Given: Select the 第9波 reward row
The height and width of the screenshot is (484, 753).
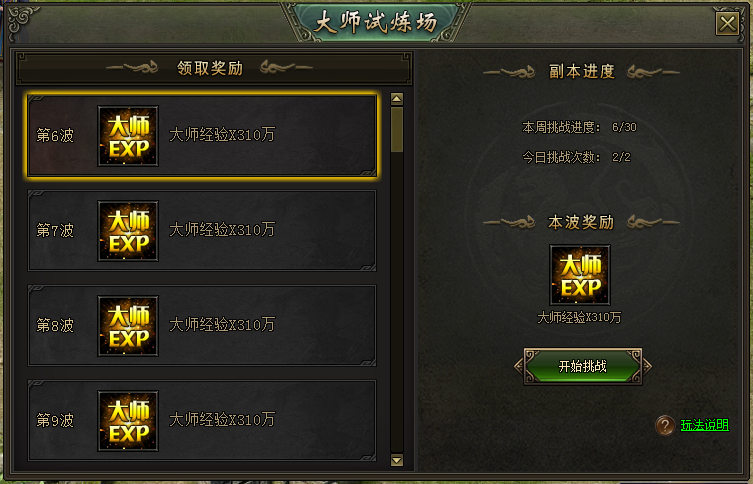Looking at the screenshot, I should 202,421.
